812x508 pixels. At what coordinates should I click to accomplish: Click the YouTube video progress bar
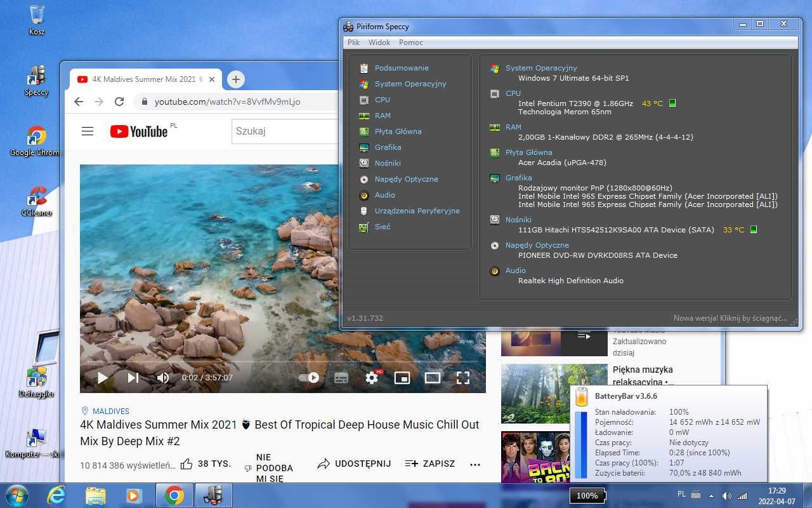(282, 362)
